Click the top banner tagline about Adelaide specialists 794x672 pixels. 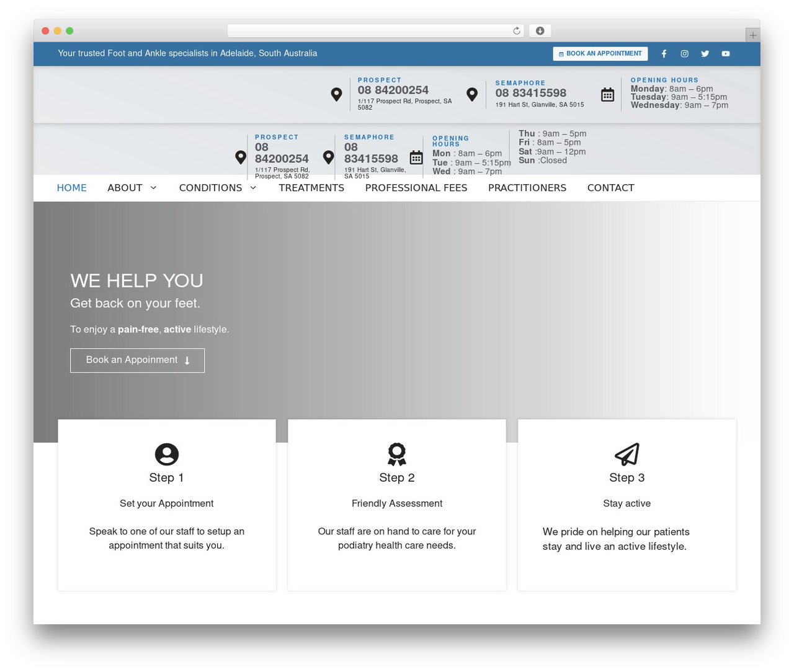[187, 53]
